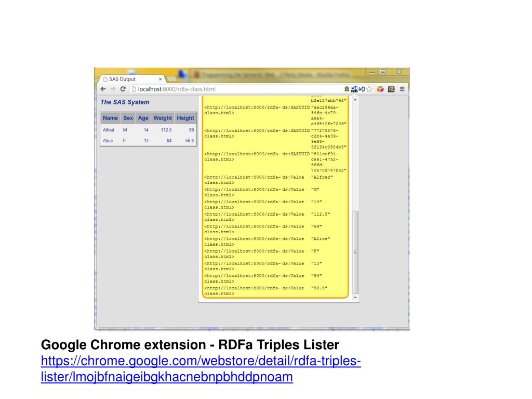Click the scroll up arrow in triples popup
This screenshot has width=532, height=399.
[x=355, y=100]
